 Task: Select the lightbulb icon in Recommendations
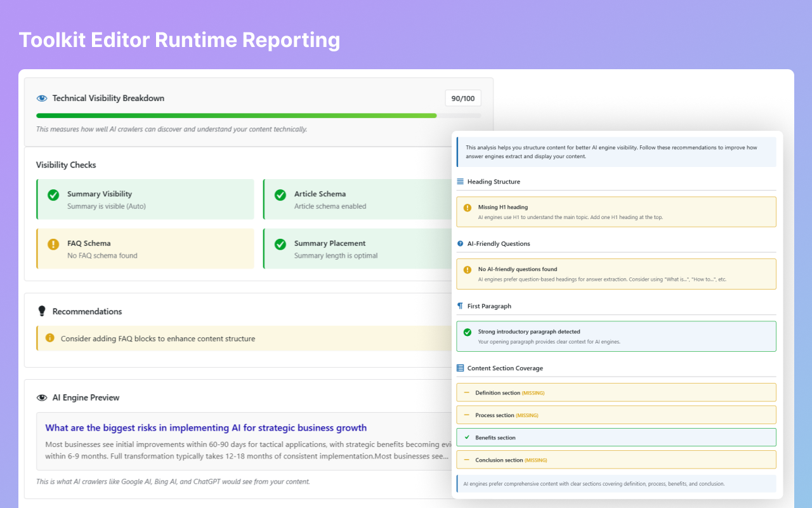click(x=41, y=311)
